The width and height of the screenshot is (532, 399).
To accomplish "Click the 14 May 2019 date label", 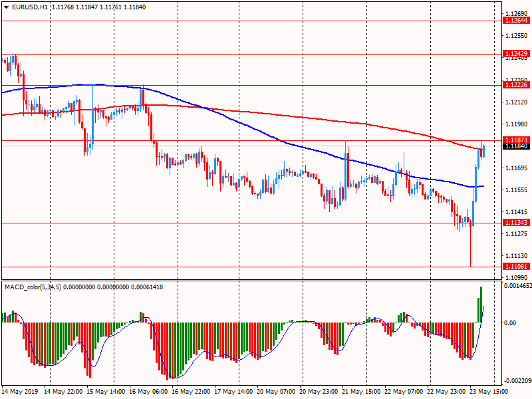I will [20, 392].
